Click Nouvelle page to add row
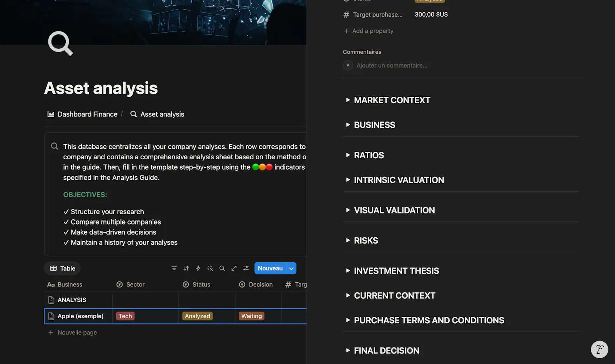 click(73, 333)
